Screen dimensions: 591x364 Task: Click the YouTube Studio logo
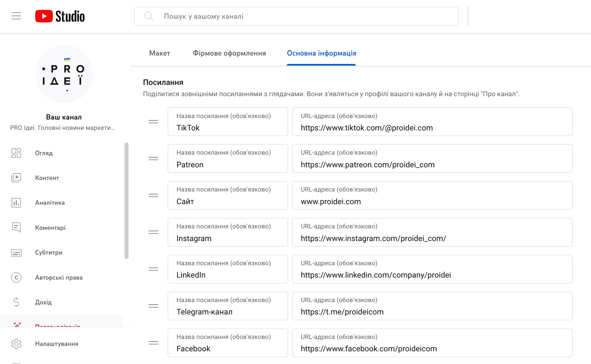60,16
